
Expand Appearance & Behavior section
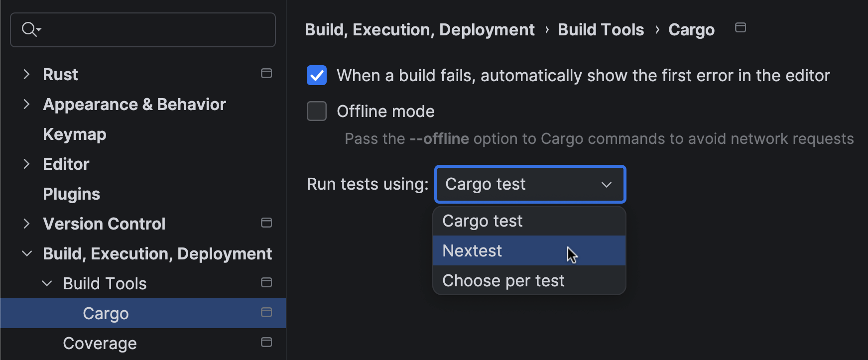point(27,105)
